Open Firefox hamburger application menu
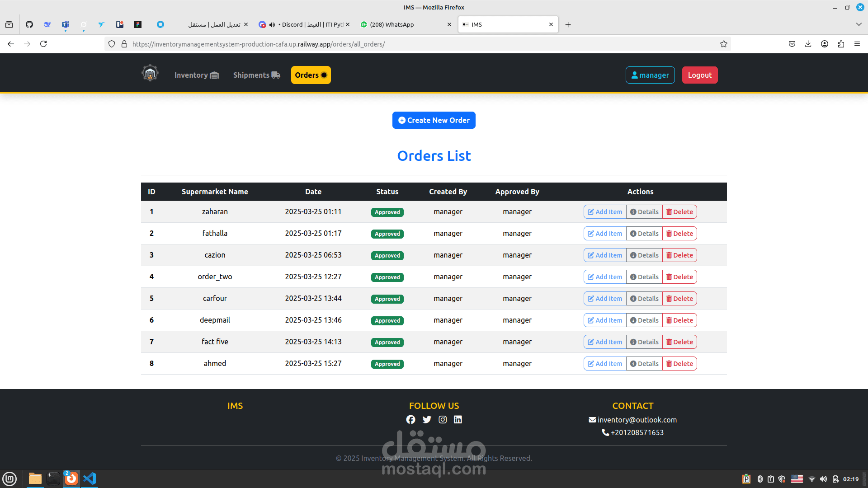Screen dimensions: 868x488 [x=857, y=44]
